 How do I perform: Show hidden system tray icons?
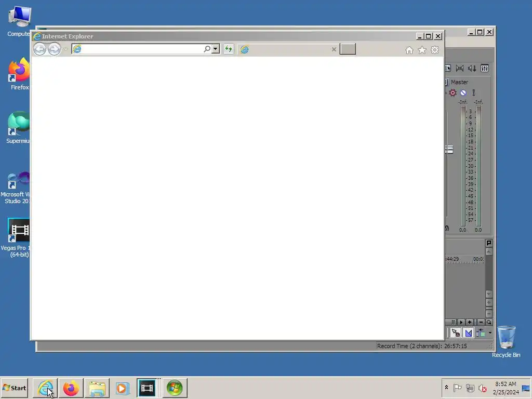tap(446, 388)
